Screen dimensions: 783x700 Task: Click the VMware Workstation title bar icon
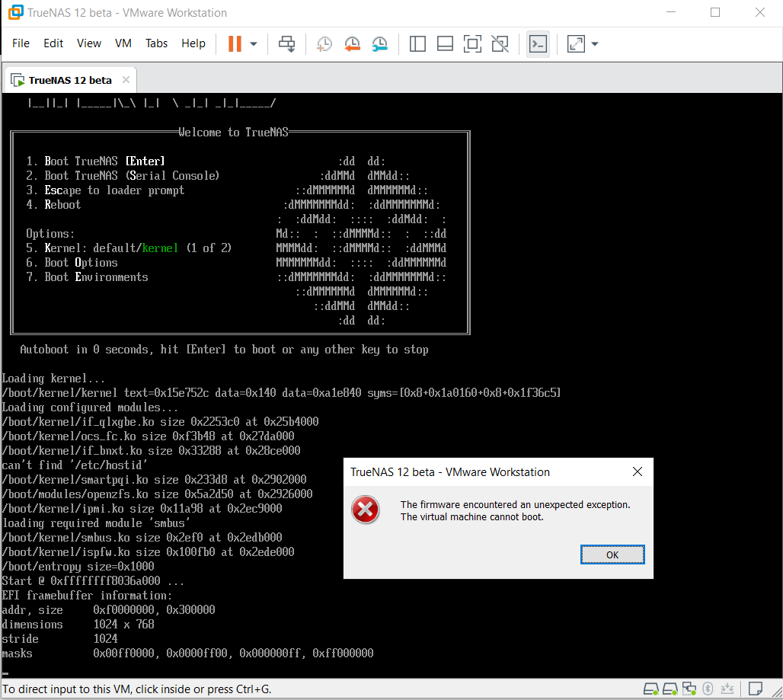click(x=15, y=12)
